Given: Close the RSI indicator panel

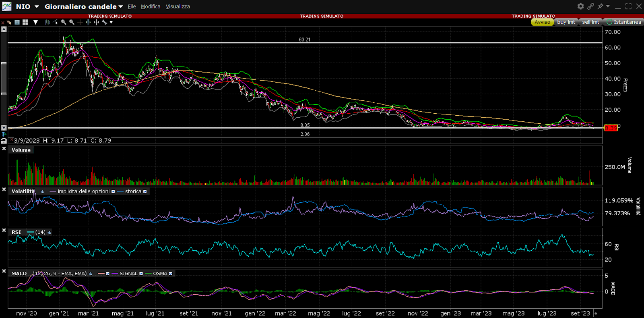Looking at the screenshot, I should [4, 231].
